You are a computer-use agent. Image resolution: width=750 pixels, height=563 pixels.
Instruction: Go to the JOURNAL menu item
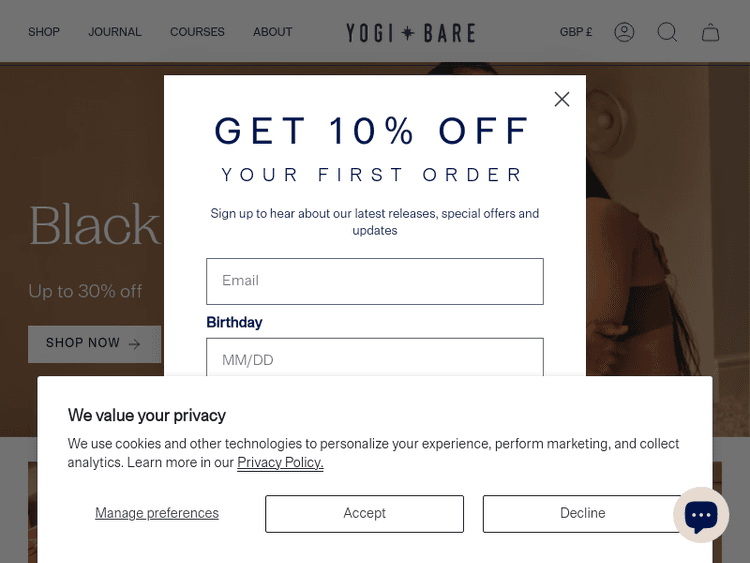115,32
